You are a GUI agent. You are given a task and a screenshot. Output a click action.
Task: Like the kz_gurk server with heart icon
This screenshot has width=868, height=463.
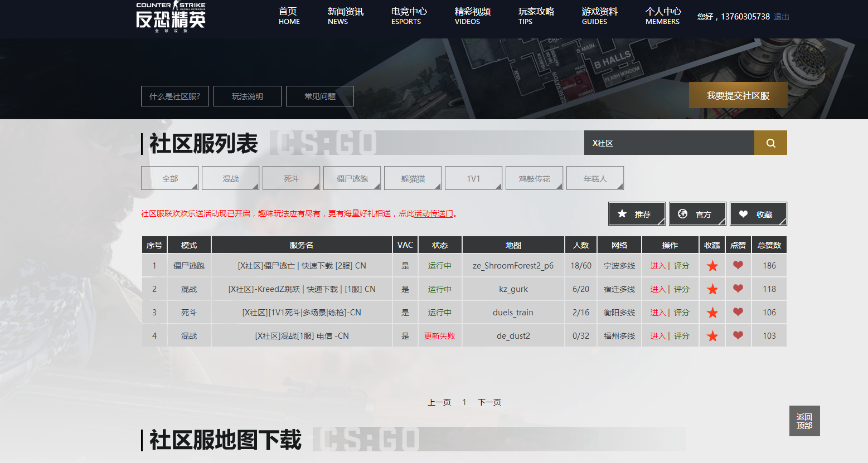(738, 289)
